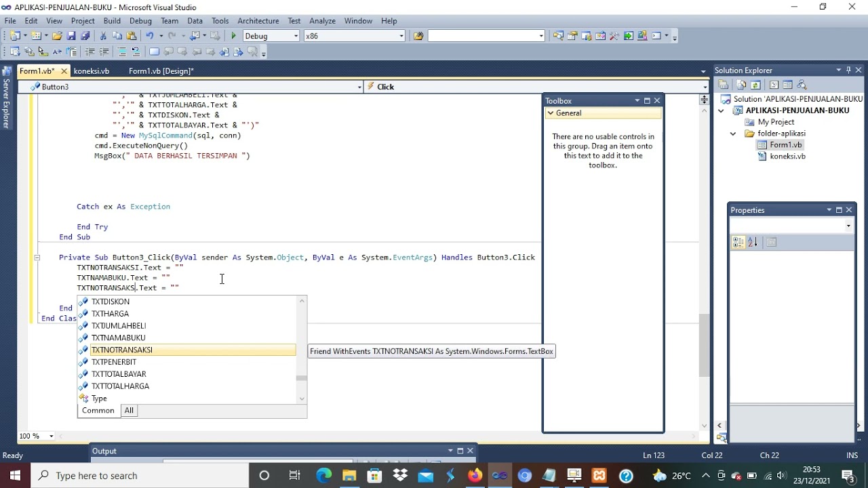The height and width of the screenshot is (488, 868).
Task: Switch IntelliSense to the All tab
Action: [x=129, y=410]
